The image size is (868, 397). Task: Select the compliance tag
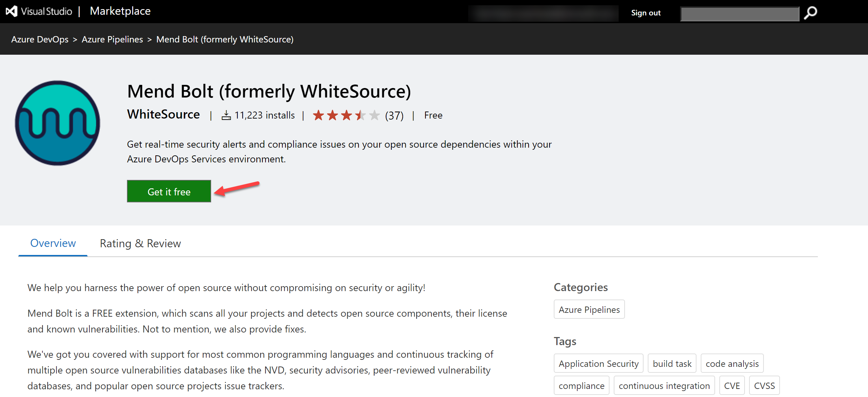tap(581, 385)
